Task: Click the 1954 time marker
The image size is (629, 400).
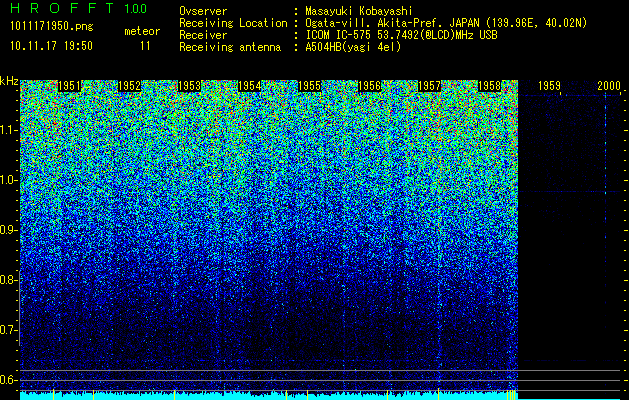Action: pyautogui.click(x=250, y=86)
